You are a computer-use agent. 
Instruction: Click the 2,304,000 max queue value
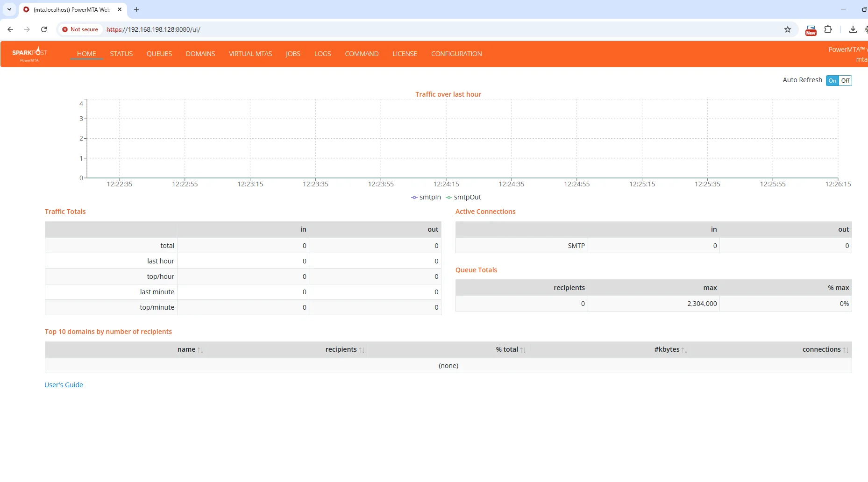pyautogui.click(x=702, y=304)
